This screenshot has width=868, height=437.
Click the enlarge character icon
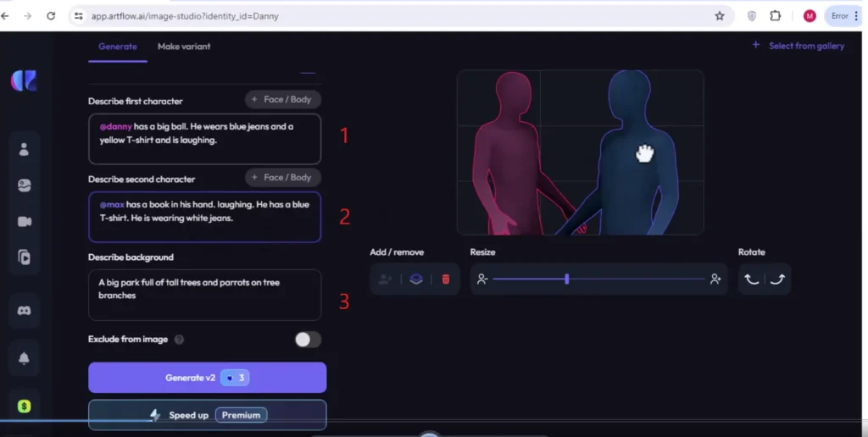point(715,279)
